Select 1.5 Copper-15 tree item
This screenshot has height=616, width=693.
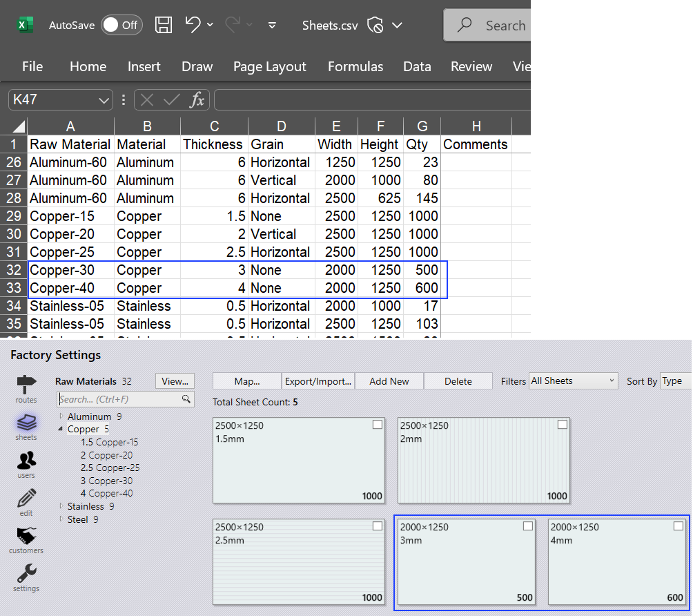point(109,442)
